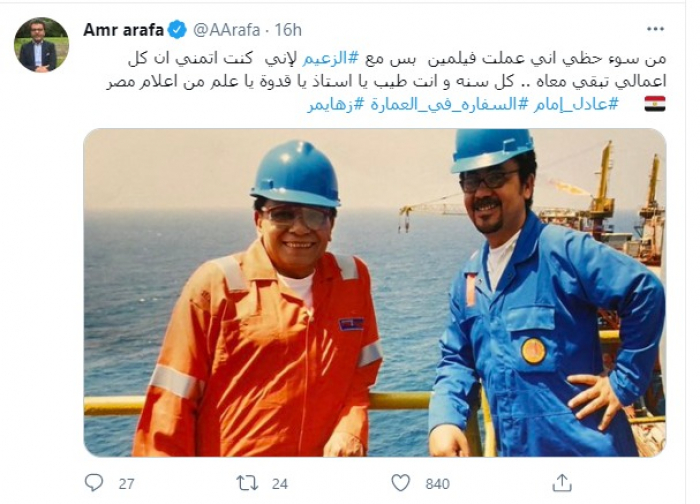
Task: Open the #زهايمر hashtag
Action: pos(337,104)
